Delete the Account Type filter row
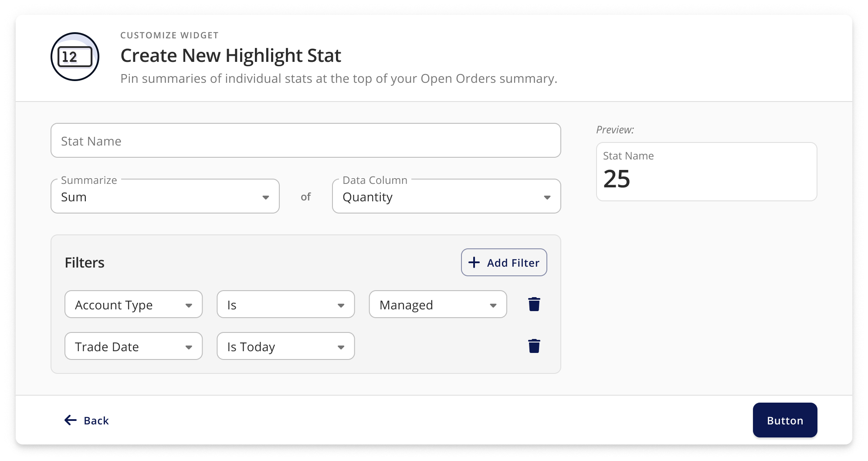Viewport: 868px width, 461px height. point(534,304)
